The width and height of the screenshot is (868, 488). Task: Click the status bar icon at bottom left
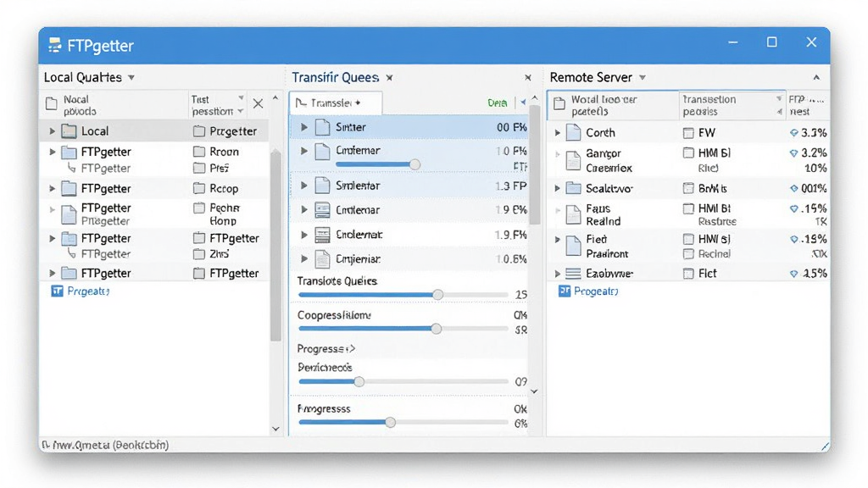point(46,444)
